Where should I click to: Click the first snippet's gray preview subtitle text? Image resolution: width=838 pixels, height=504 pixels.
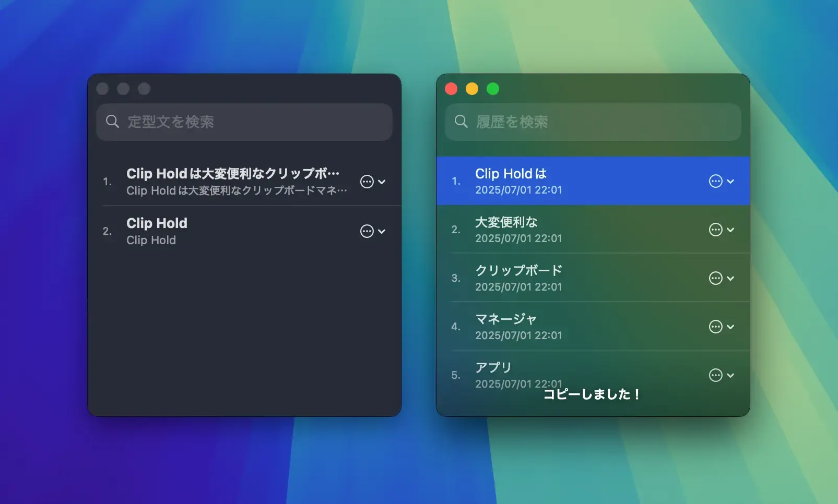pos(237,190)
